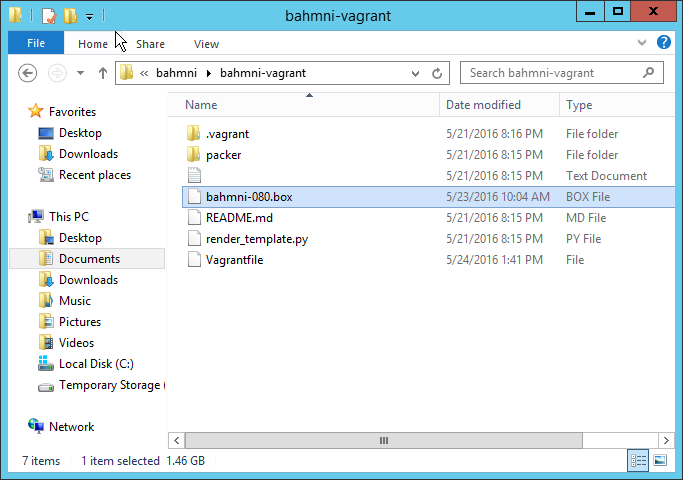The image size is (683, 480).
Task: Open Downloads under Favorites
Action: tap(88, 154)
